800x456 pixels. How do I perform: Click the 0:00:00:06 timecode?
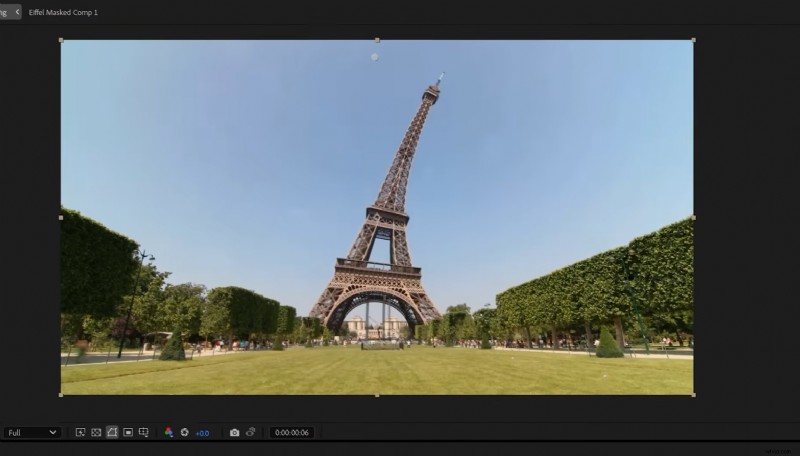click(x=292, y=433)
